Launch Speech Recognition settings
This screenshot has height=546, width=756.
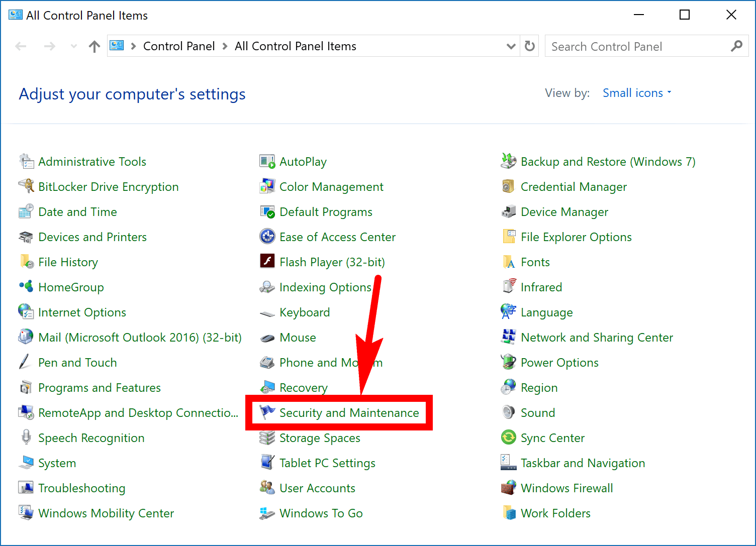91,438
